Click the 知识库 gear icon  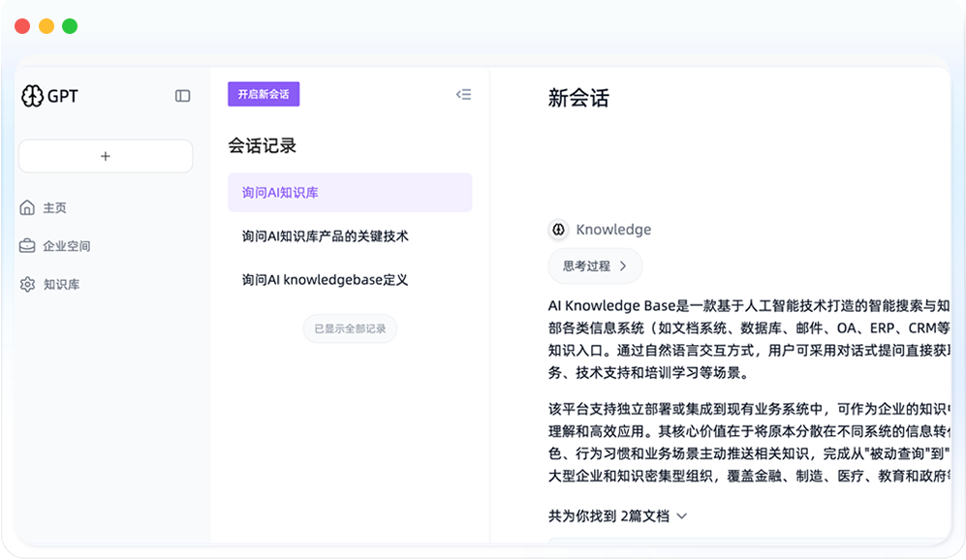coord(27,285)
